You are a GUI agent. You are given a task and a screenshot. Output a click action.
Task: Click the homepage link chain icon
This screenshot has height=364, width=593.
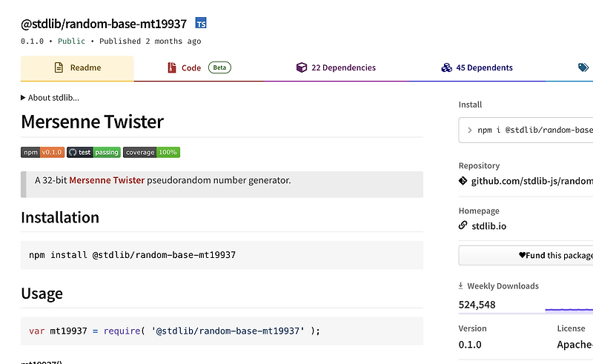(463, 225)
